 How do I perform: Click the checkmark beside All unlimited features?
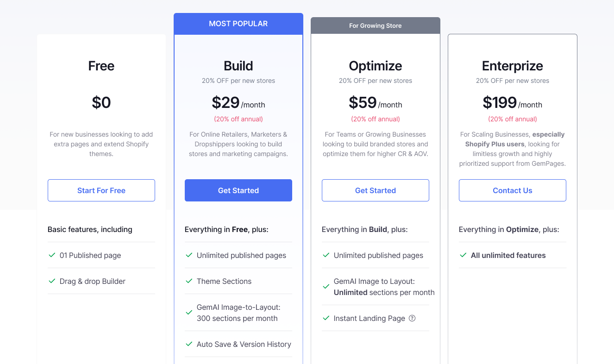(x=463, y=255)
